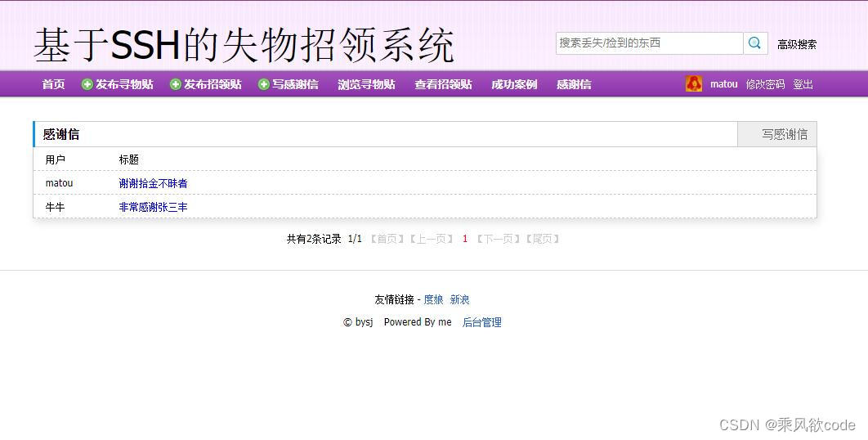
Task: Click the 共有2条记录 record count text
Action: pos(314,239)
